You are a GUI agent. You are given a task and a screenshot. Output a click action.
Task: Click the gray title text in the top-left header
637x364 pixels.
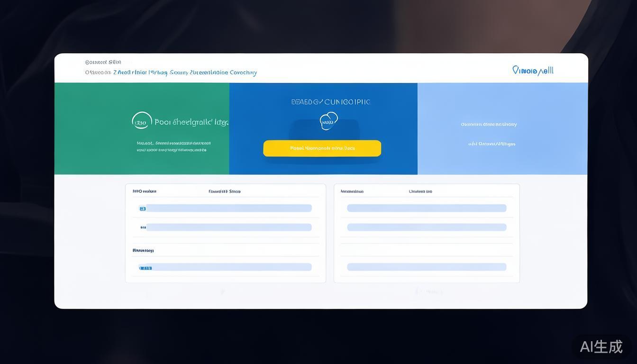(103, 62)
